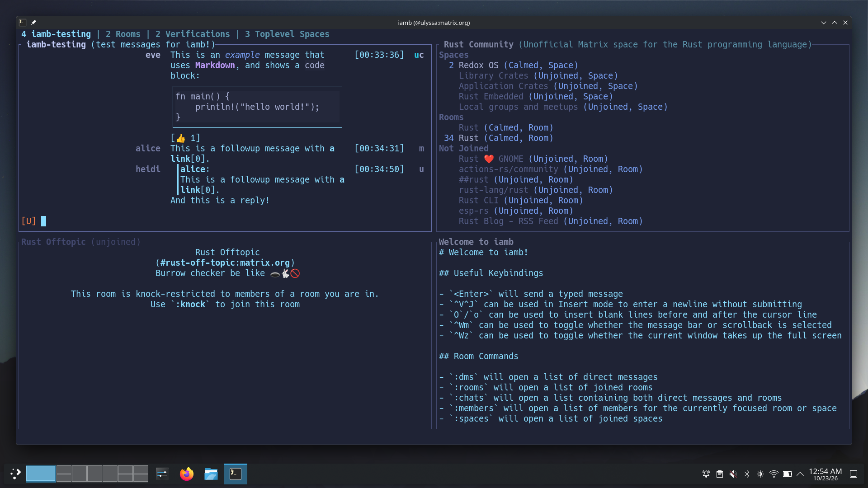
Task: Switch to the first virtual desktop in pager
Action: coord(41,474)
